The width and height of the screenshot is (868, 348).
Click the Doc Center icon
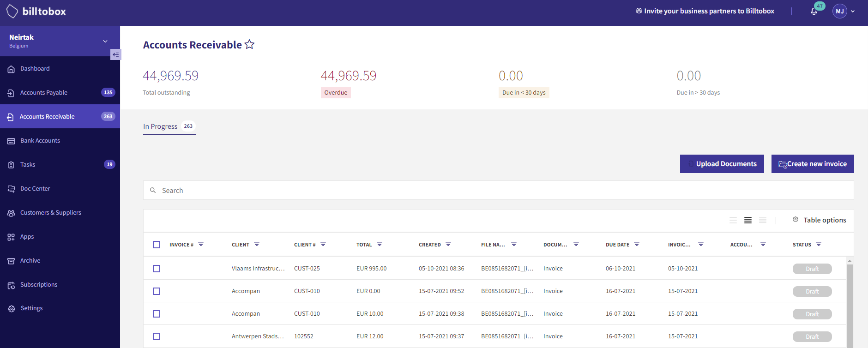[11, 189]
